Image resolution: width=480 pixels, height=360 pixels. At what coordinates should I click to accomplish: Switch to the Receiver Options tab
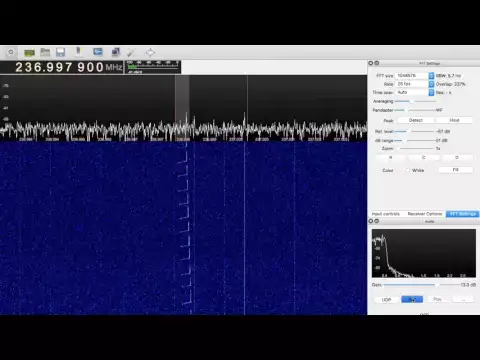tap(425, 214)
